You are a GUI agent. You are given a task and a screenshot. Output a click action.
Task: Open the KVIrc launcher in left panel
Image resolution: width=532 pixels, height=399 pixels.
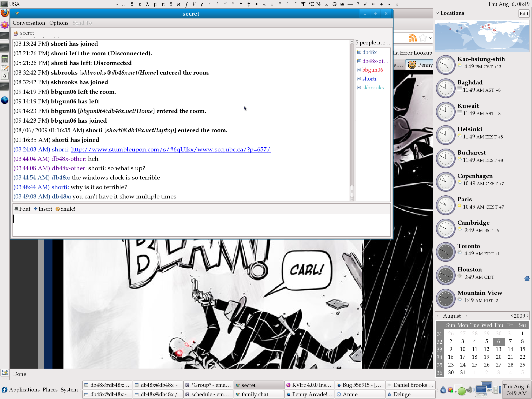[x=5, y=25]
